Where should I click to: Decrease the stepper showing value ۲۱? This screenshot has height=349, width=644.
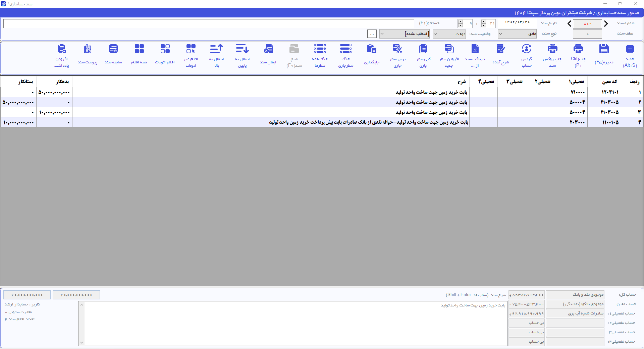coord(483,25)
